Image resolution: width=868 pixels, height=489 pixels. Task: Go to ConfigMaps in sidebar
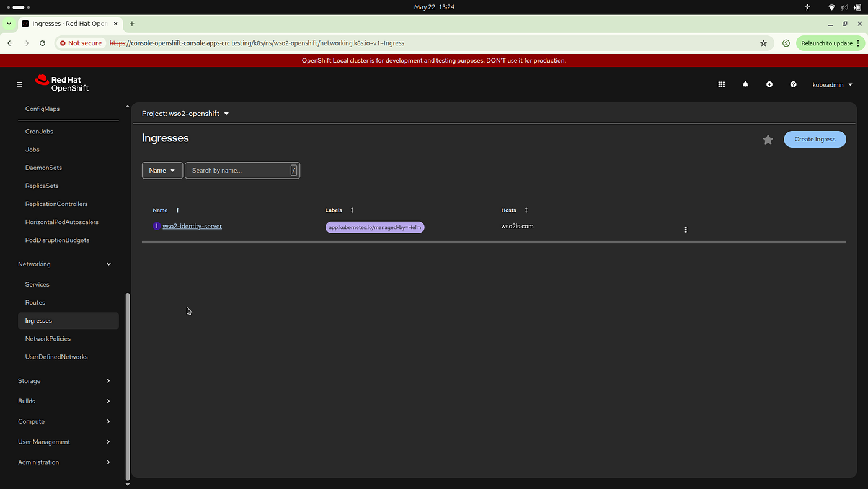click(x=42, y=109)
